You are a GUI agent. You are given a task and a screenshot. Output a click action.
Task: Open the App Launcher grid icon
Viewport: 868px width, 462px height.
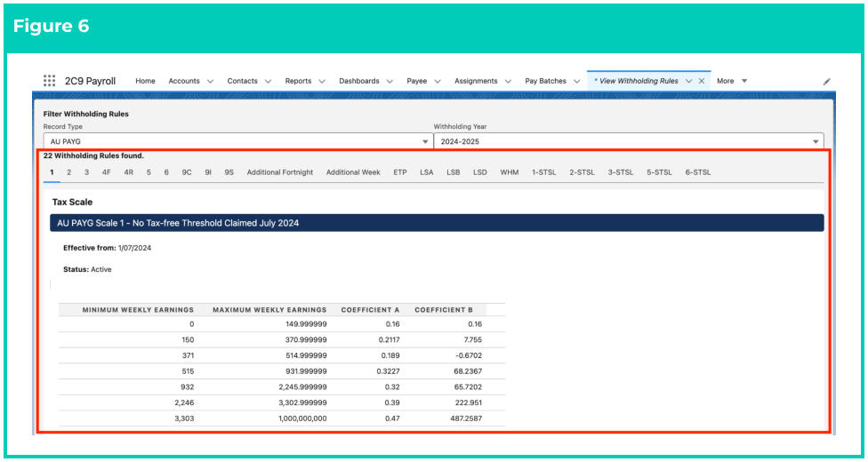(49, 81)
